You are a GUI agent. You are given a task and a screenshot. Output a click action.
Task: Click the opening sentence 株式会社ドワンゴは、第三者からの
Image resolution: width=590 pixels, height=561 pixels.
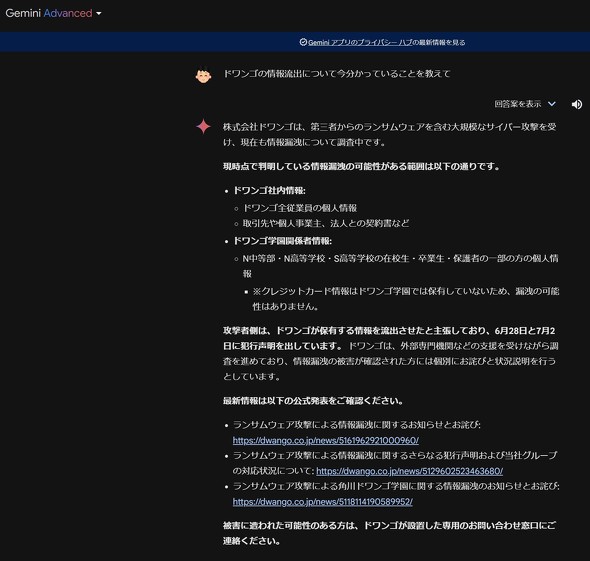(x=389, y=135)
